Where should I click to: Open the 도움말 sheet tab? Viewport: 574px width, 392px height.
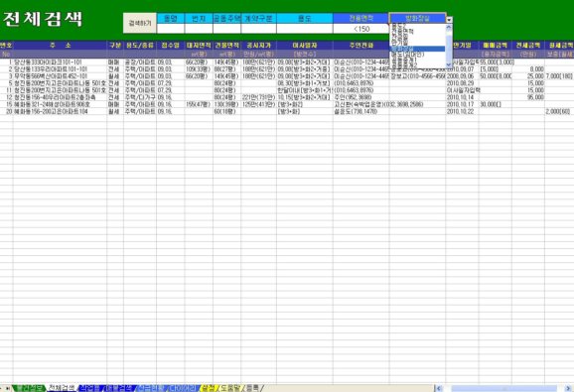[x=230, y=388]
